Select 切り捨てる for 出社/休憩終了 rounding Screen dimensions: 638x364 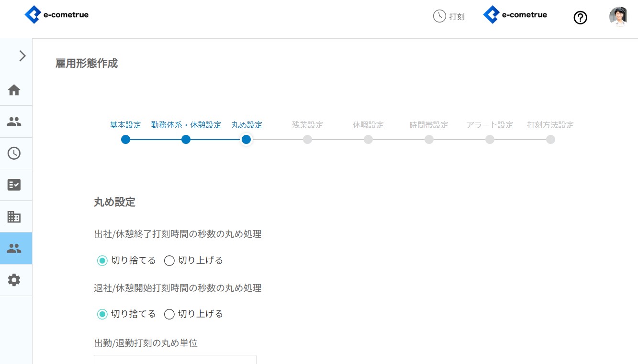(102, 261)
